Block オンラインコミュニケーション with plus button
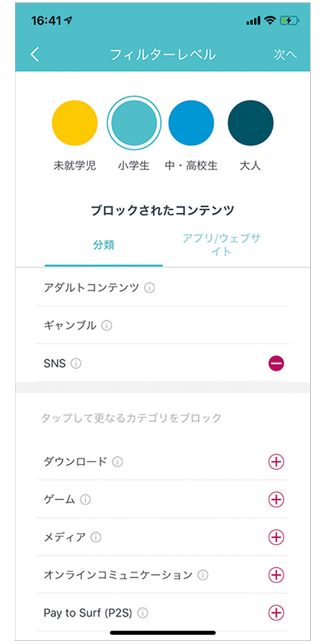This screenshot has width=326, height=644. 276,575
